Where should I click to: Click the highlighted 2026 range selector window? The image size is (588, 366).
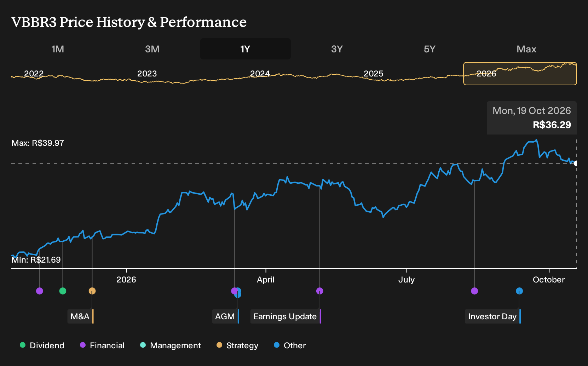520,74
